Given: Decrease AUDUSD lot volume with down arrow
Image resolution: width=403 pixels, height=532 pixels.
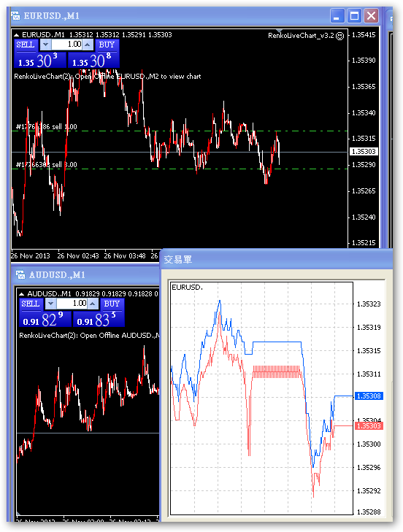Looking at the screenshot, I should click(x=51, y=304).
